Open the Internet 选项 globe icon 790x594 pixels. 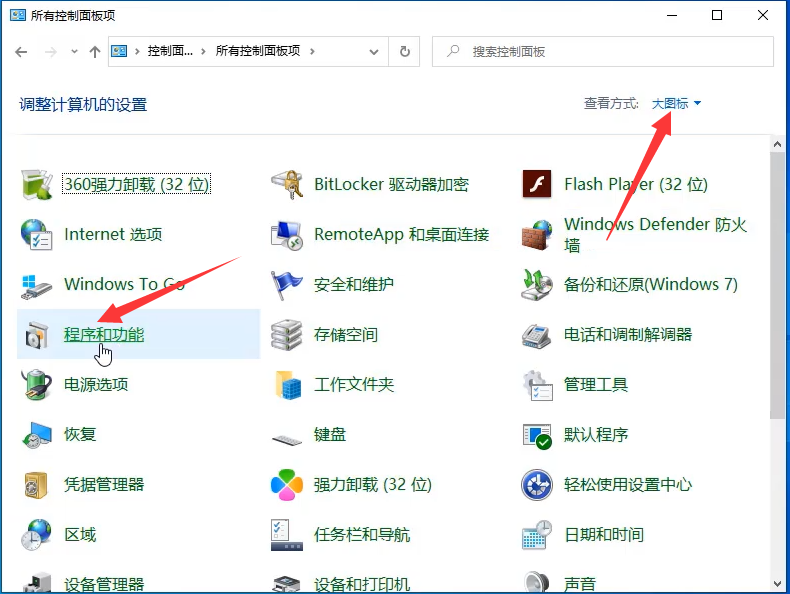[x=37, y=234]
